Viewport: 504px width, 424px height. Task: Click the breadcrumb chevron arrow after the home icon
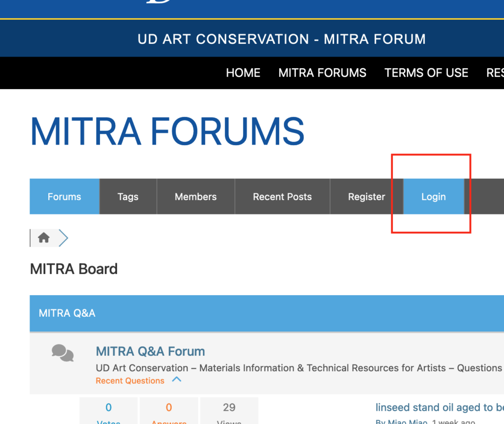click(x=63, y=238)
